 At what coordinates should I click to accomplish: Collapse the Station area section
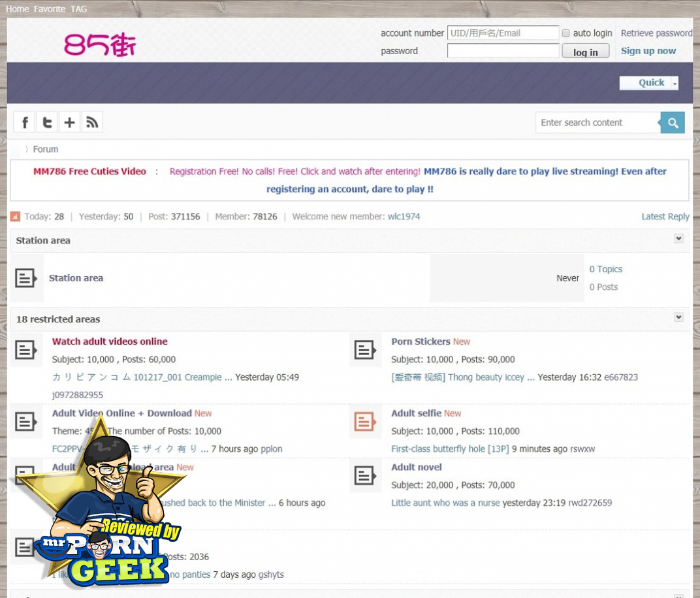click(678, 239)
